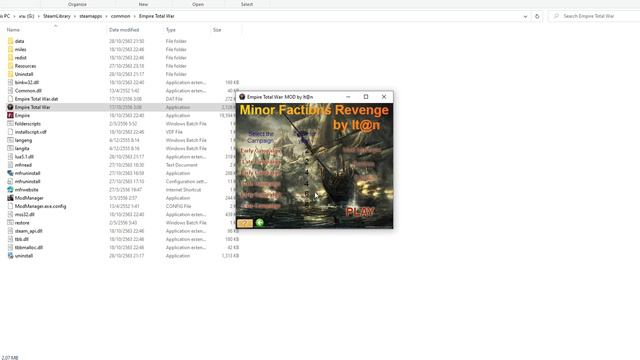
Task: Click the data folder icon
Action: 10,41
